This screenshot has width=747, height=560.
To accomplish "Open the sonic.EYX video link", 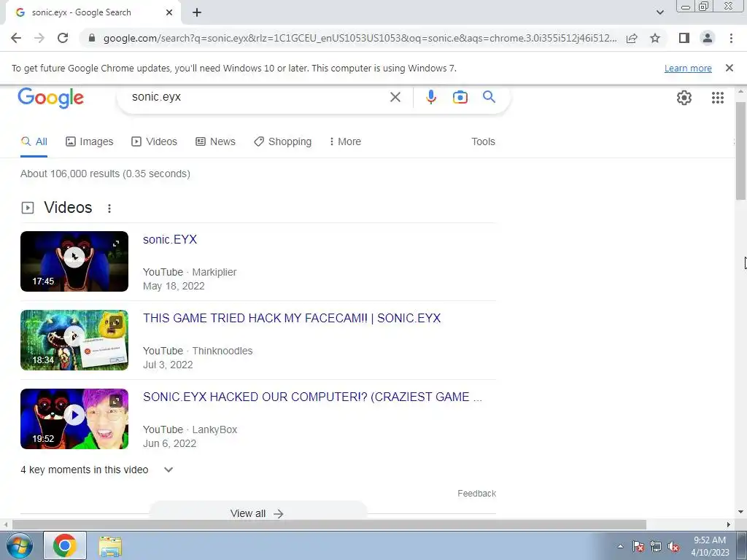I will point(170,239).
